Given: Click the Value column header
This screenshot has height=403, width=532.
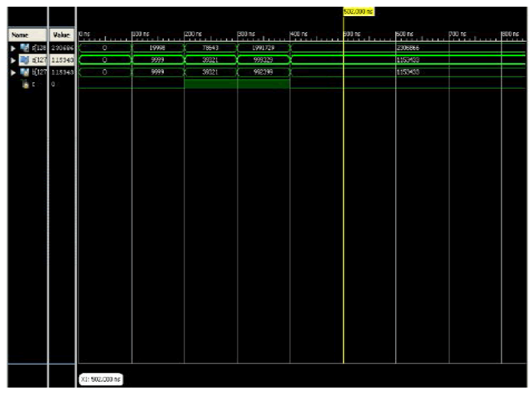Looking at the screenshot, I should pyautogui.click(x=61, y=35).
